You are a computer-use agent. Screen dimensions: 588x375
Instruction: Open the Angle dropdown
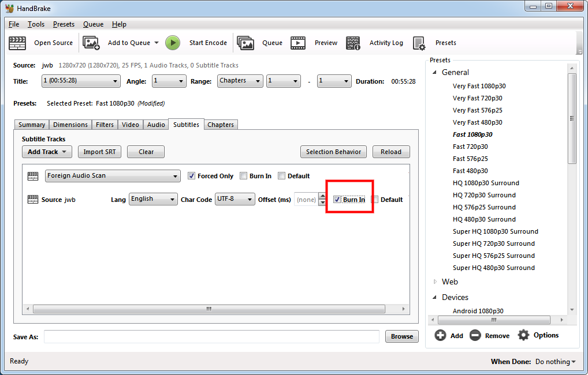click(169, 81)
